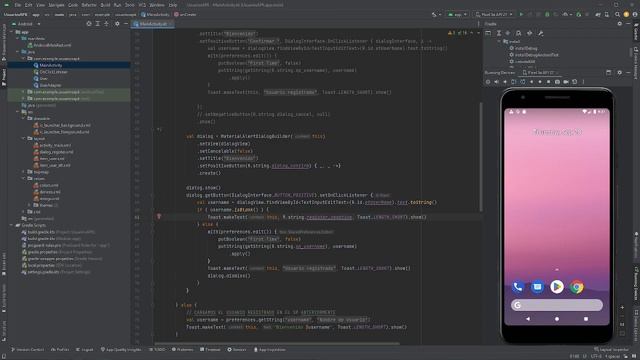Collapse the layout folder
640x360 pixels.
(24, 138)
